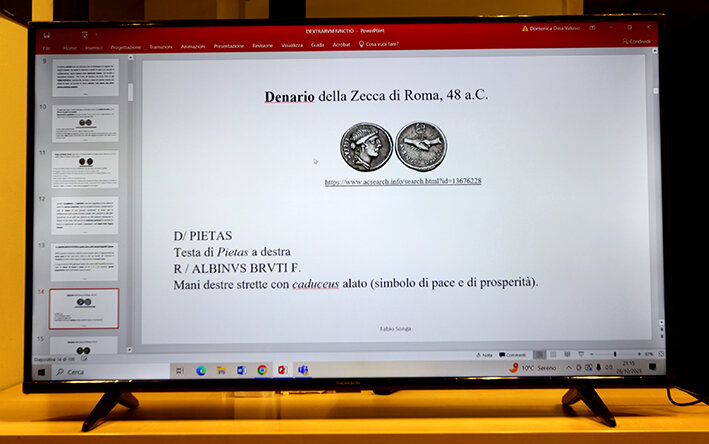Image resolution: width=709 pixels, height=444 pixels.
Task: Switch to the Presentazione tab
Action: coord(229,46)
